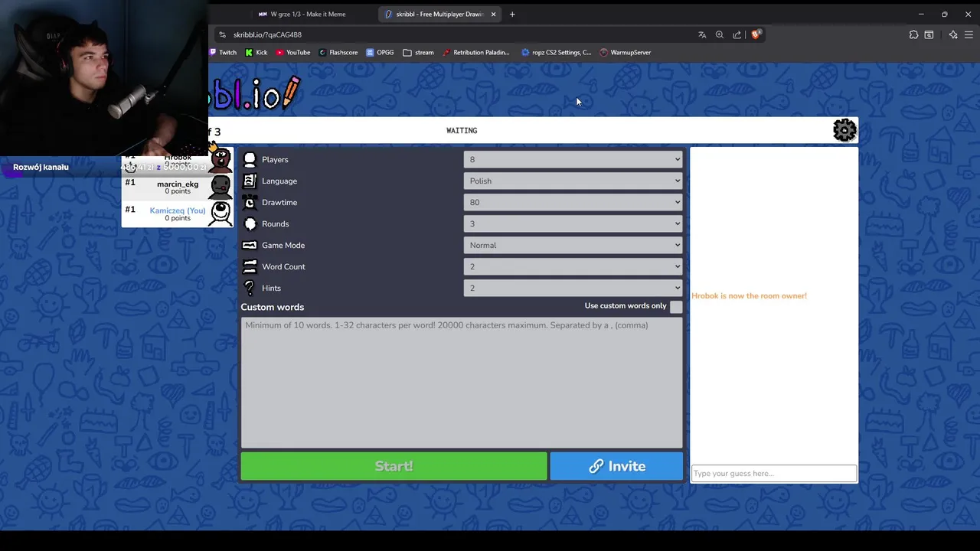Click the Kamiczeq (You) player name
The width and height of the screenshot is (980, 551).
pyautogui.click(x=178, y=210)
